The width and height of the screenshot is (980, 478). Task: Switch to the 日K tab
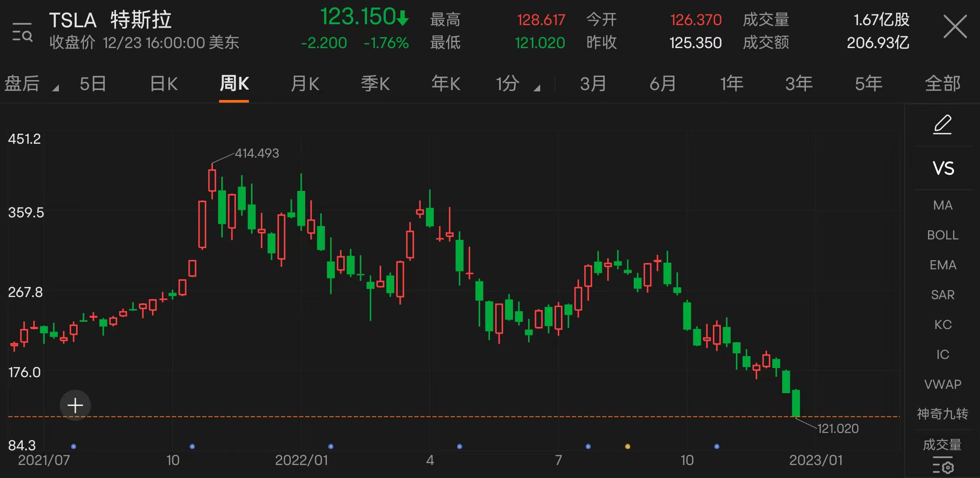pyautogui.click(x=164, y=84)
